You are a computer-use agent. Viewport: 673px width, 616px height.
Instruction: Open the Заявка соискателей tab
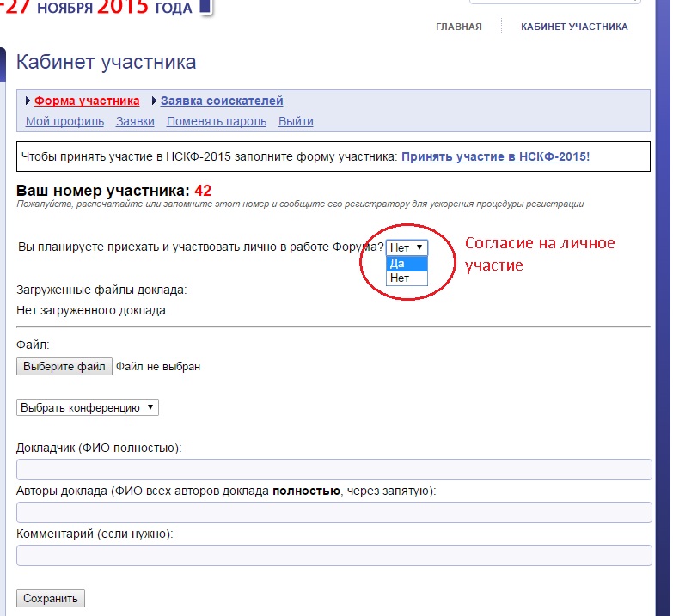tap(222, 101)
